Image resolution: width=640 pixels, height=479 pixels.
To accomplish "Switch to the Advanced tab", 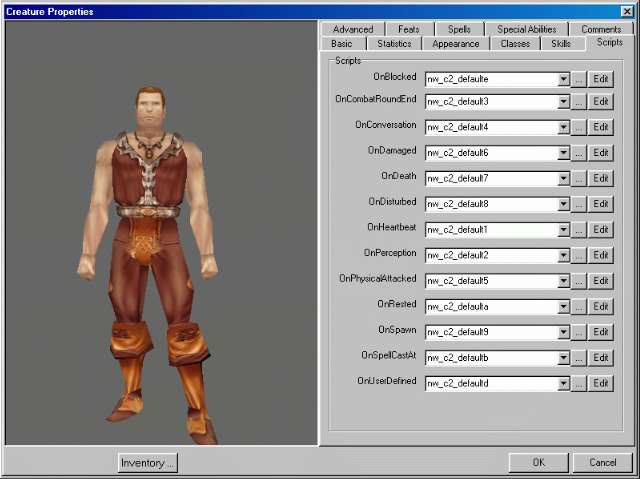I will pos(353,29).
